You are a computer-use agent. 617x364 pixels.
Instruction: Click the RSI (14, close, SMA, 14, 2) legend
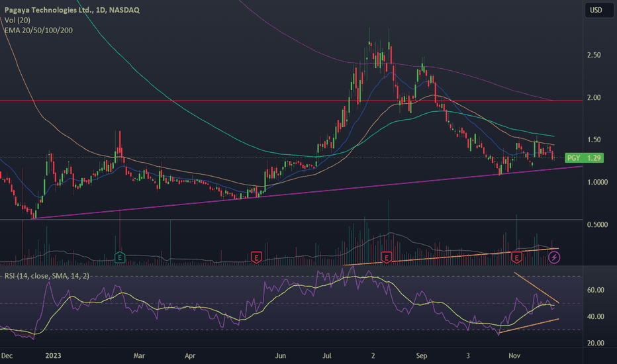[47, 276]
